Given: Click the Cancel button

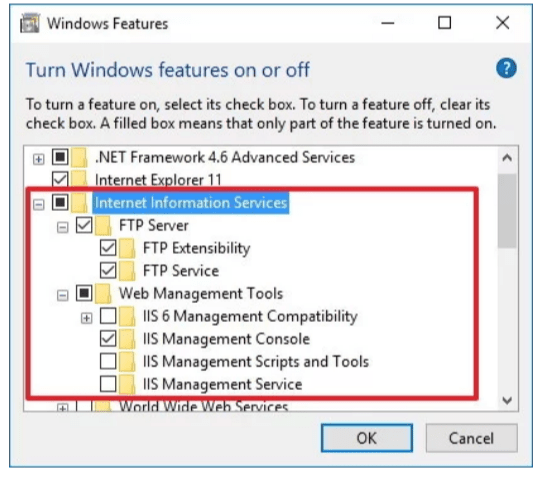Looking at the screenshot, I should (471, 438).
